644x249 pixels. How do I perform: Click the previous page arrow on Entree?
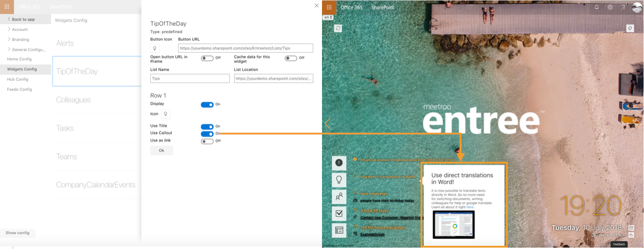pos(327,124)
